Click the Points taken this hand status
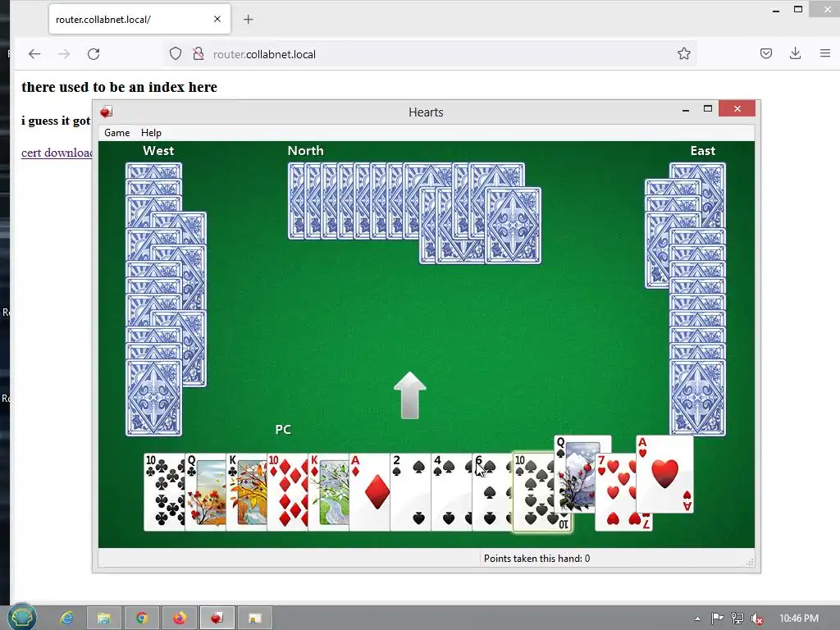Screen dimensions: 840x630 (x=536, y=558)
